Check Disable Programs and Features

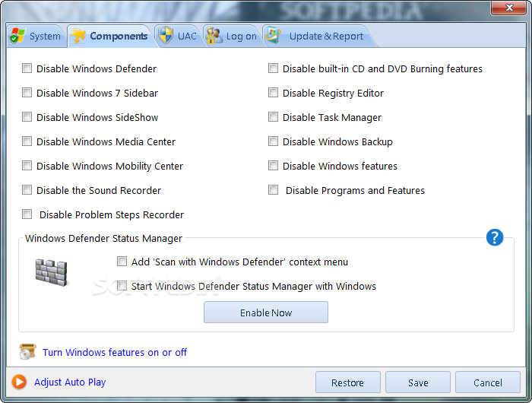tap(273, 190)
